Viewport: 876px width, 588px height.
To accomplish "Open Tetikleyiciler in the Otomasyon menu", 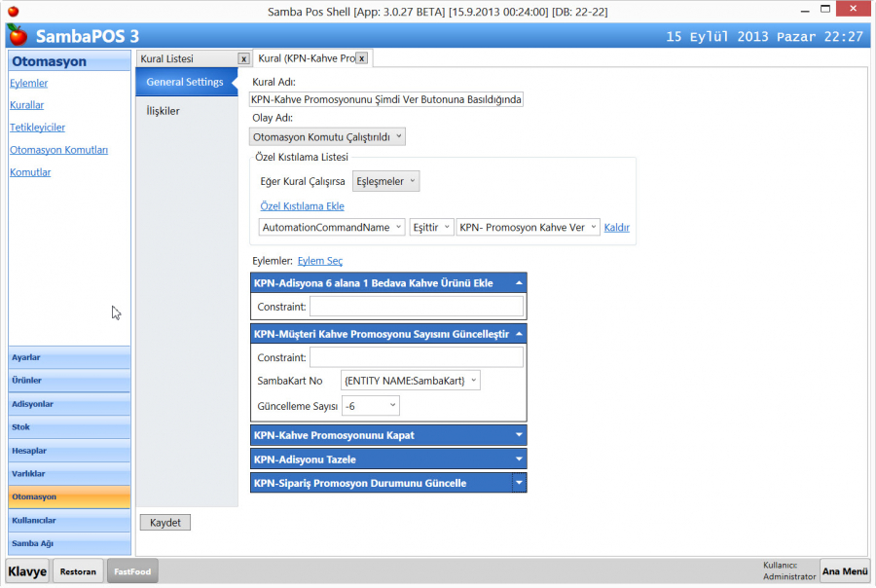I will pyautogui.click(x=37, y=128).
